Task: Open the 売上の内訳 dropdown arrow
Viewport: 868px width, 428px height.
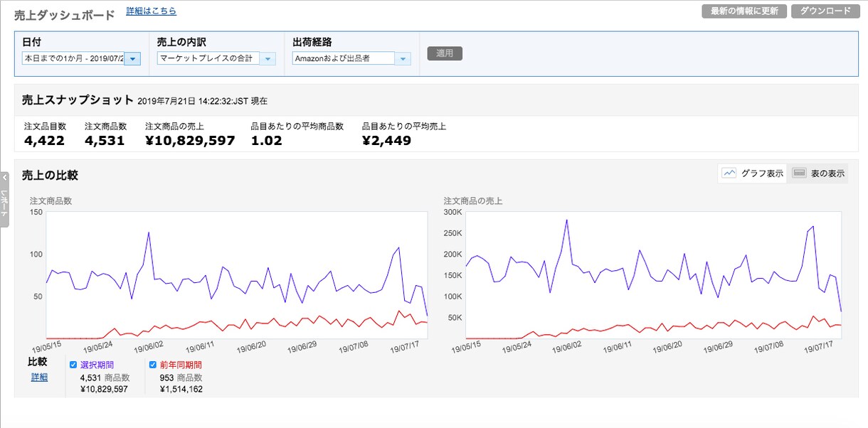Action: 268,59
